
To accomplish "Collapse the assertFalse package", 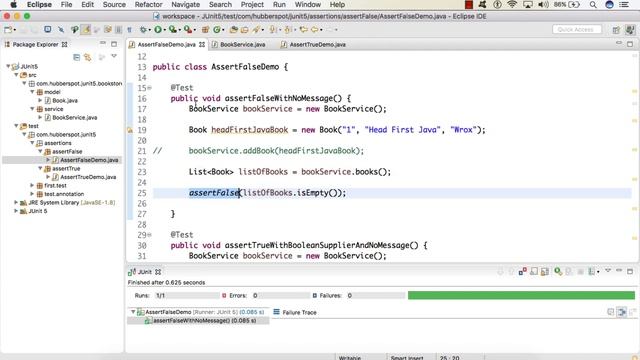I will 40,151.
